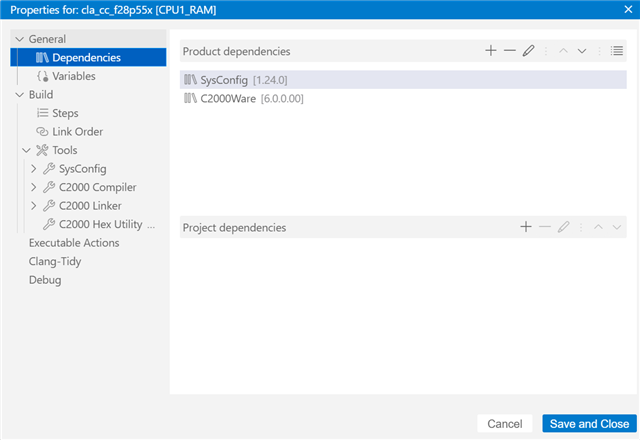The width and height of the screenshot is (640, 440).
Task: Expand the SysConfig tool node
Action: pyautogui.click(x=34, y=169)
